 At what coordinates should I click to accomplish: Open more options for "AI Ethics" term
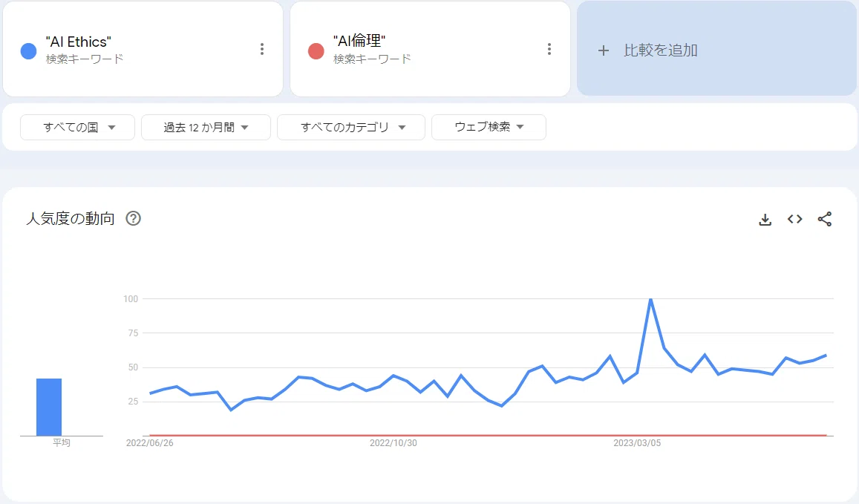pyautogui.click(x=262, y=49)
